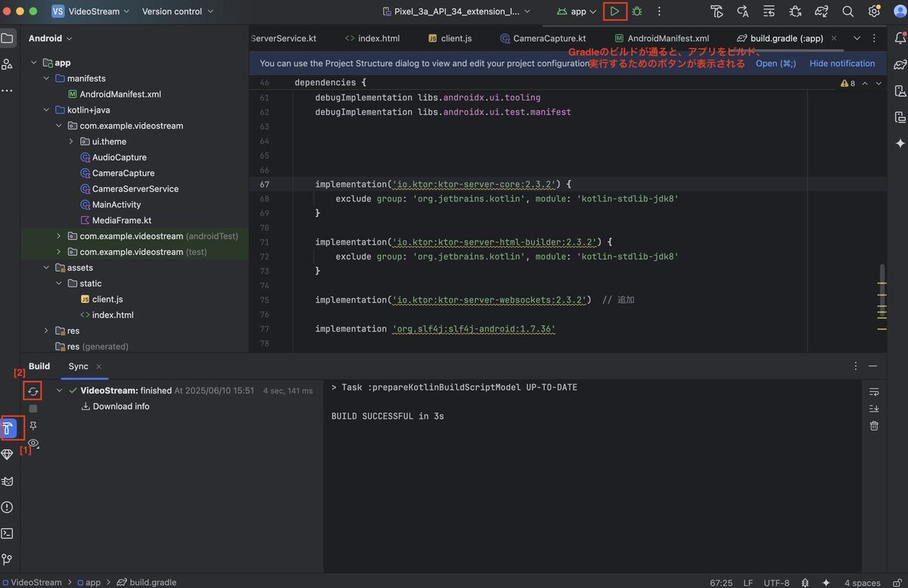
Task: Expand the ui.theme package
Action: point(71,142)
